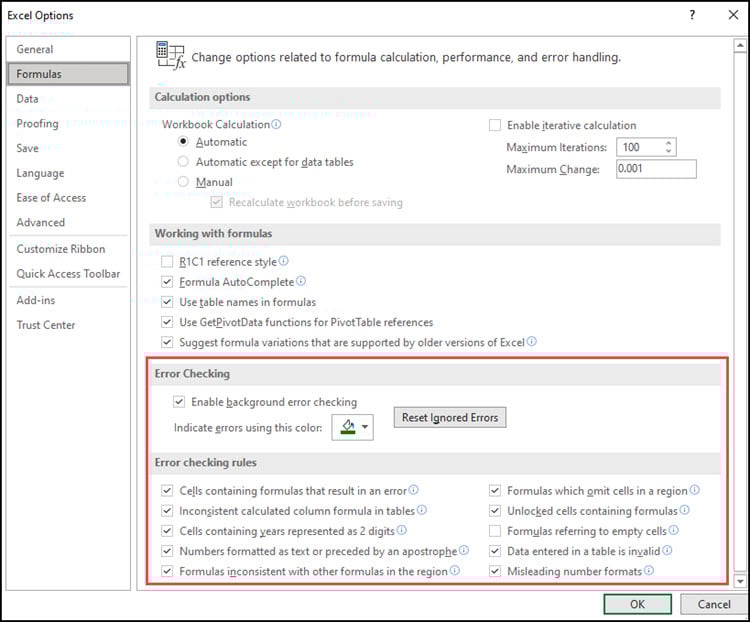This screenshot has width=750, height=622.
Task: Click the Maximum Iterations input field
Action: (640, 147)
